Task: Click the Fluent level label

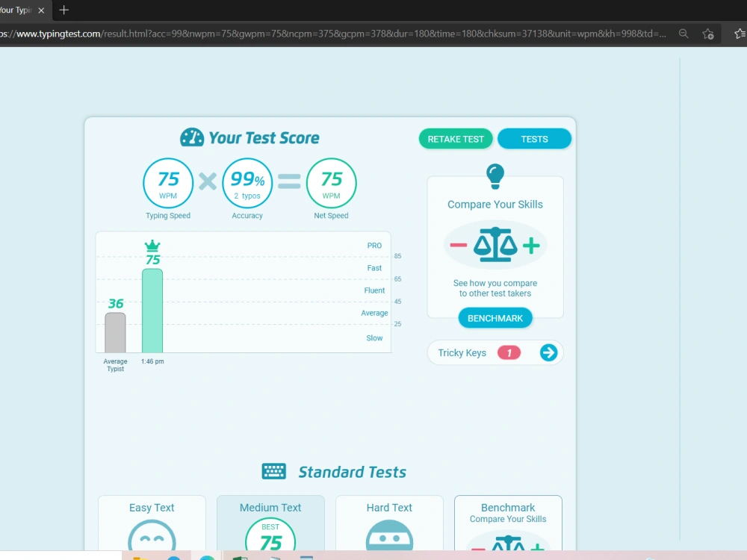Action: point(374,290)
